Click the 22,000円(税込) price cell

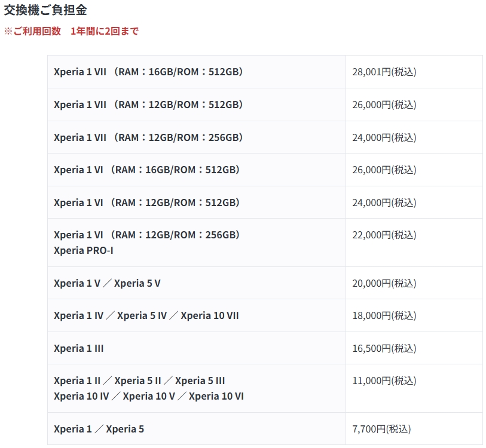click(x=384, y=235)
